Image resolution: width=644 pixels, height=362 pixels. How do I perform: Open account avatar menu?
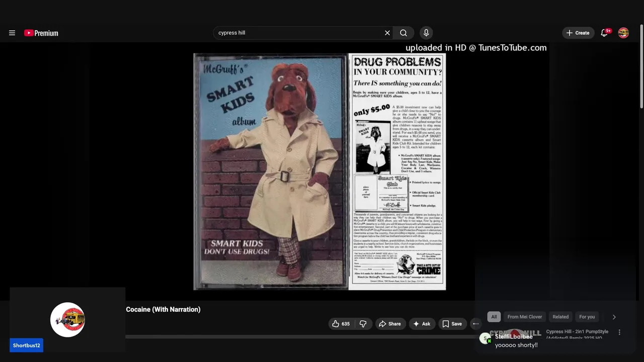[623, 33]
